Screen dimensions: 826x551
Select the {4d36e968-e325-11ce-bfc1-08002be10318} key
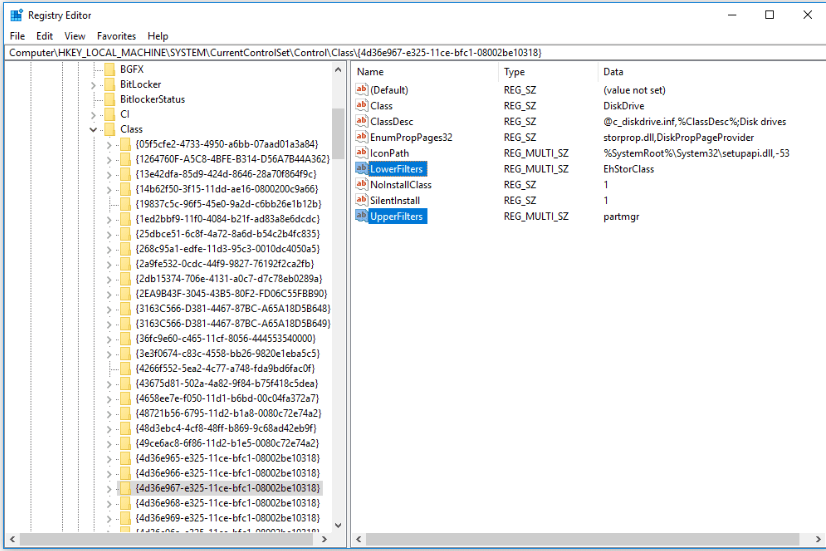(x=228, y=503)
